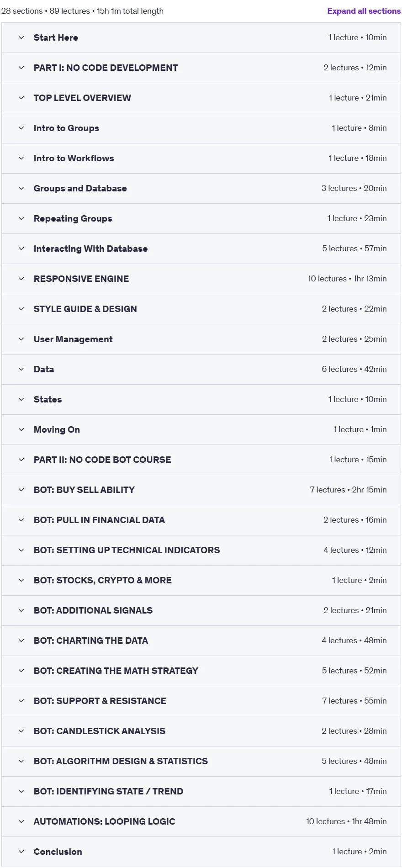
Task: Show lectures in BOT: CHARTING THE DATA
Action: (x=201, y=640)
